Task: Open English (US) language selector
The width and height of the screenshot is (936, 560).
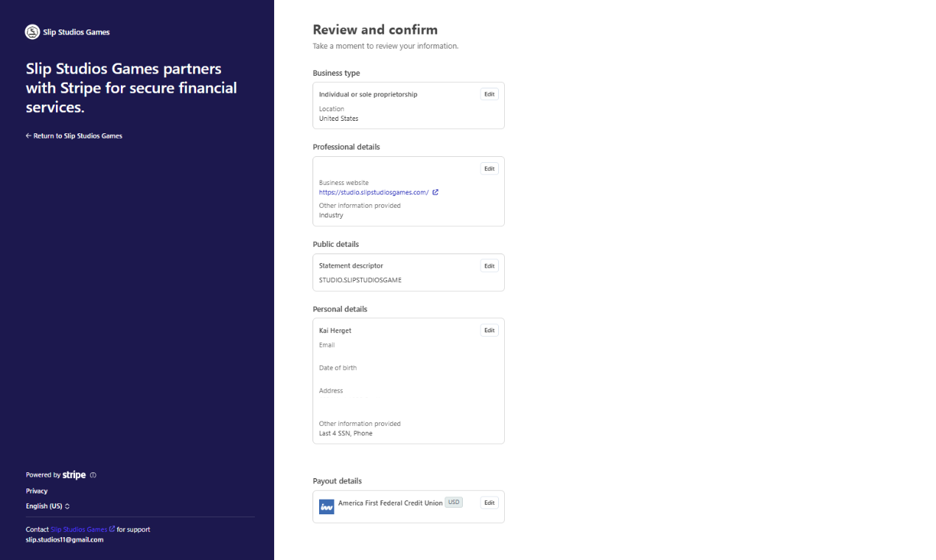Action: pos(48,506)
